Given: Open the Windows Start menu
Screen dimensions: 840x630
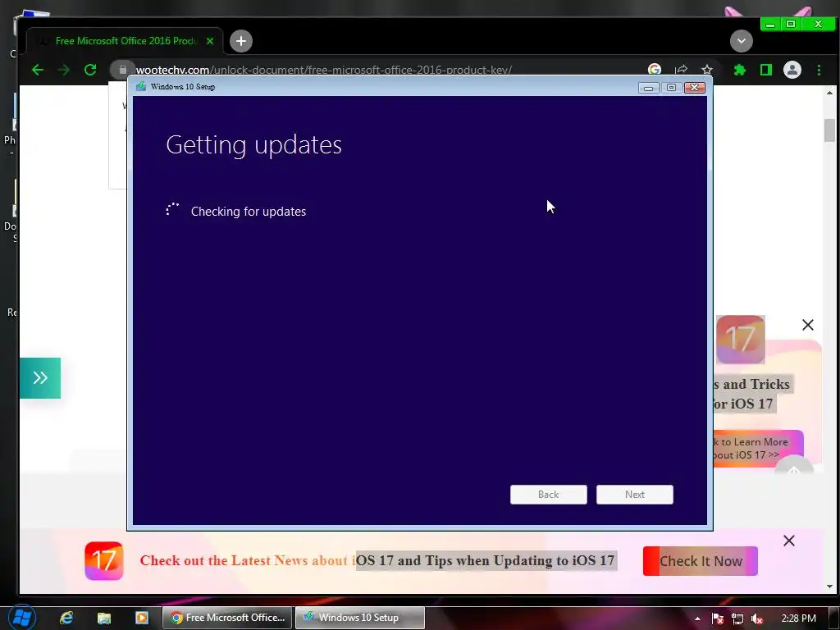Looking at the screenshot, I should 21,617.
